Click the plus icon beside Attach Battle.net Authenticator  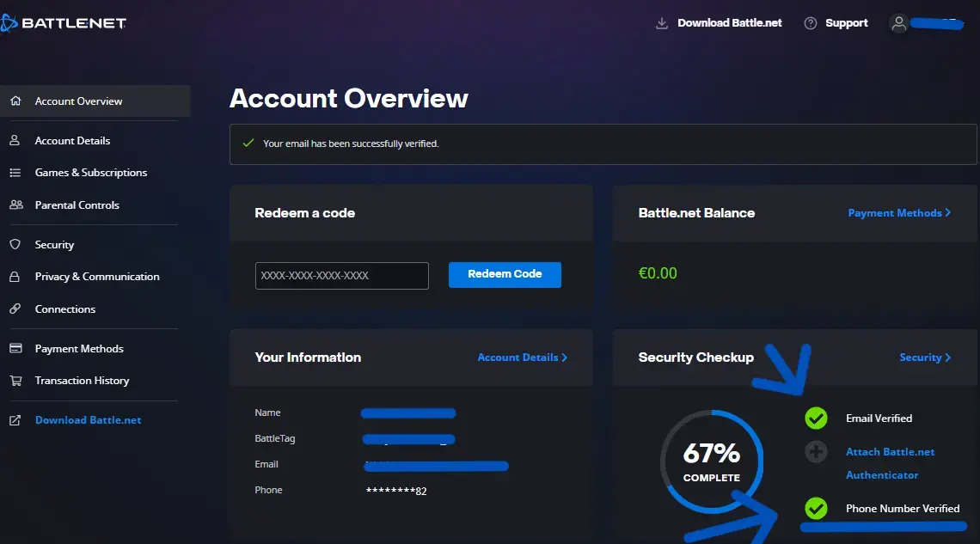tap(815, 451)
